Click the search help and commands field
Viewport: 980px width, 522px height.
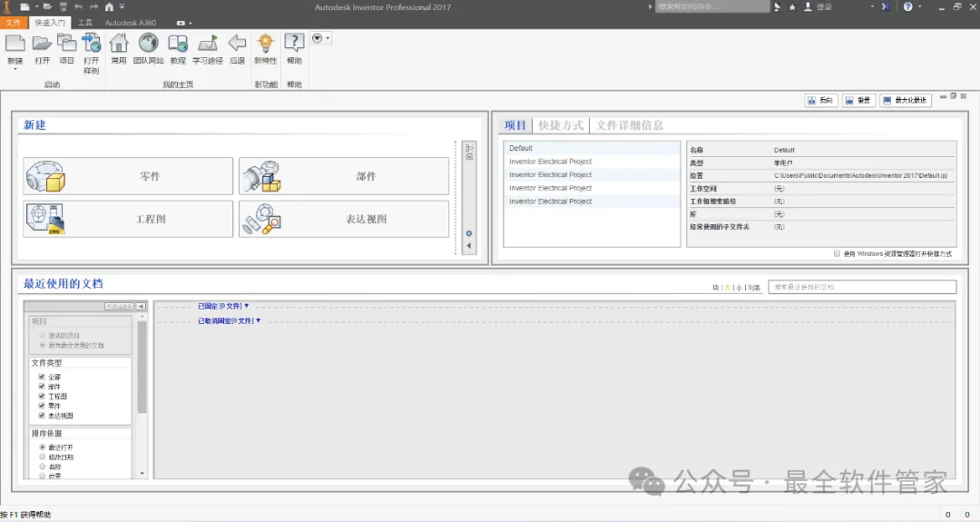click(x=712, y=7)
